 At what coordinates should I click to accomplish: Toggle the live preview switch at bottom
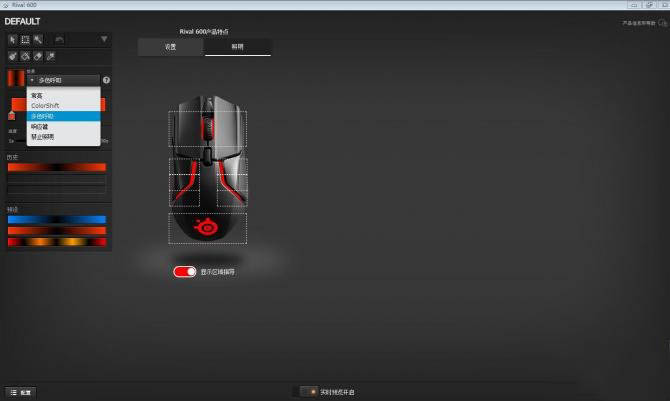(x=308, y=391)
